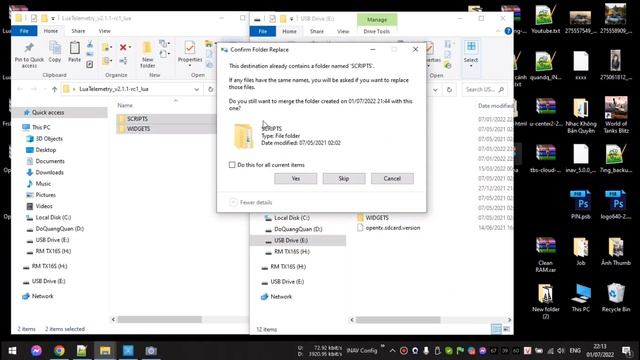The height and width of the screenshot is (360, 640).
Task: Select the PIN.psb Photoshop file on desktop
Action: (580, 204)
